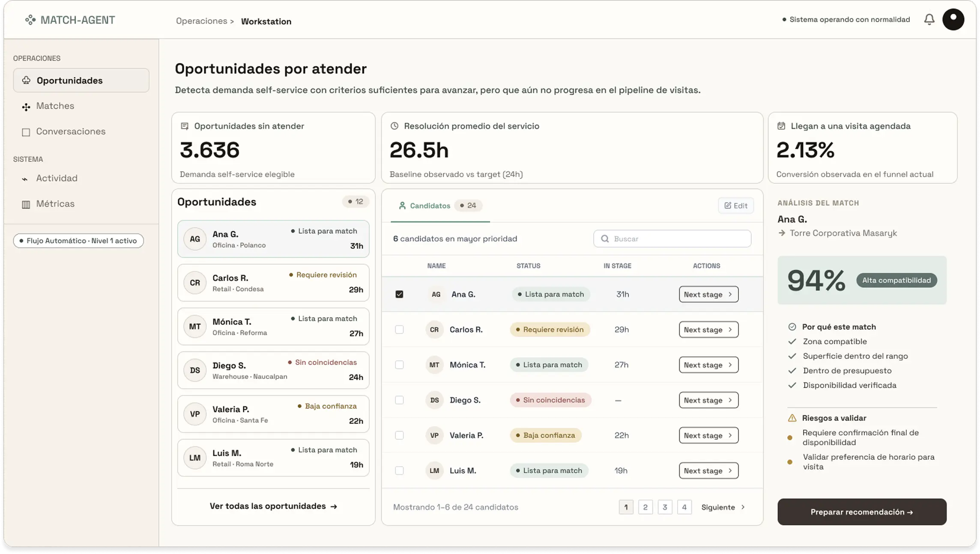This screenshot has height=554, width=980.
Task: Check the Mónica T. row checkbox
Action: point(399,365)
